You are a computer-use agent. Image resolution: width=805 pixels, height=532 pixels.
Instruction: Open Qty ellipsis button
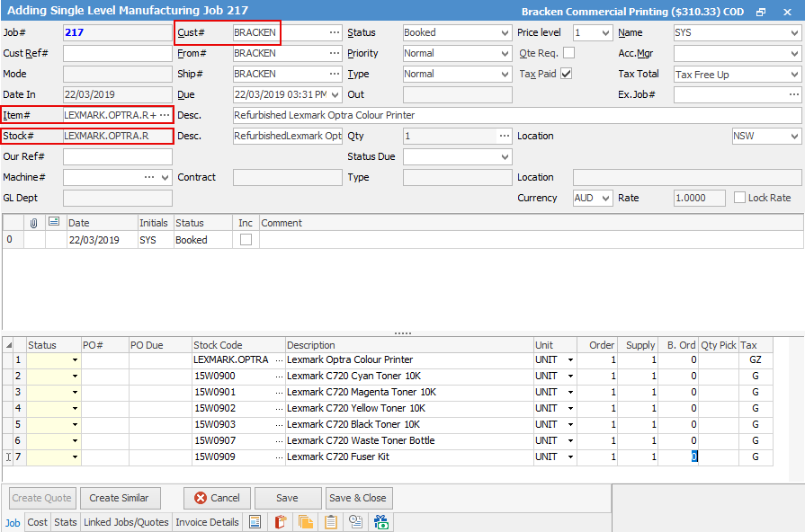point(505,136)
